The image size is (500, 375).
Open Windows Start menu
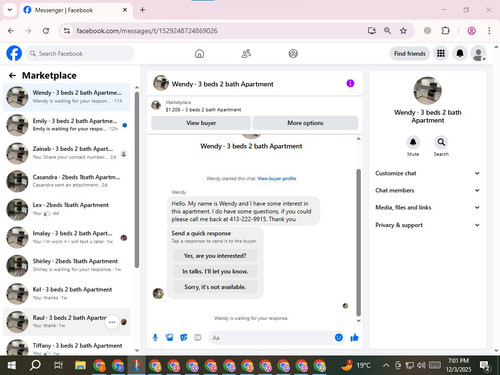coord(12,366)
